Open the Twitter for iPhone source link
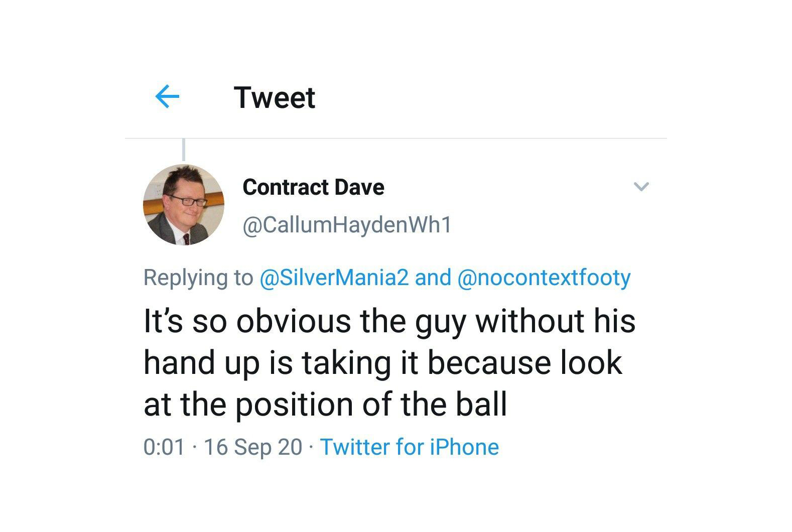Image resolution: width=792 pixels, height=532 pixels. click(x=410, y=447)
